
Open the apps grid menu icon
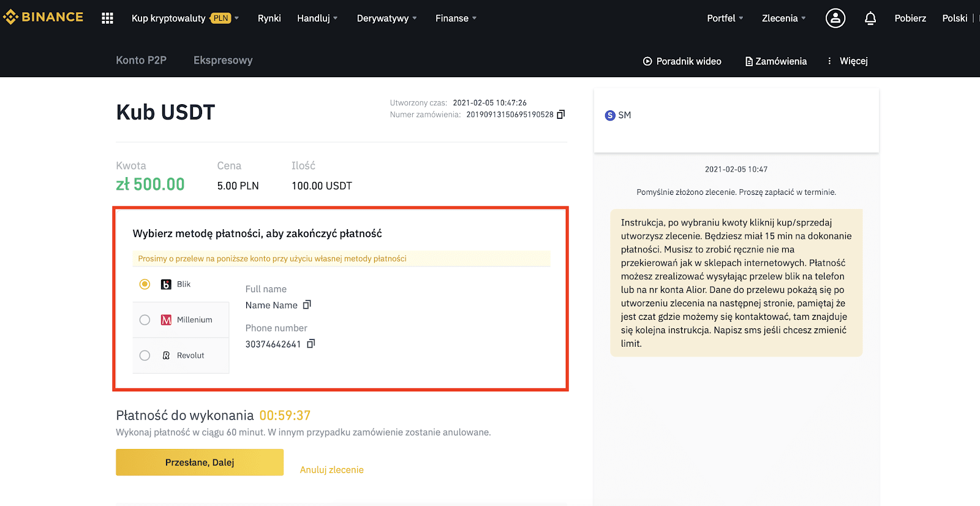(x=108, y=18)
